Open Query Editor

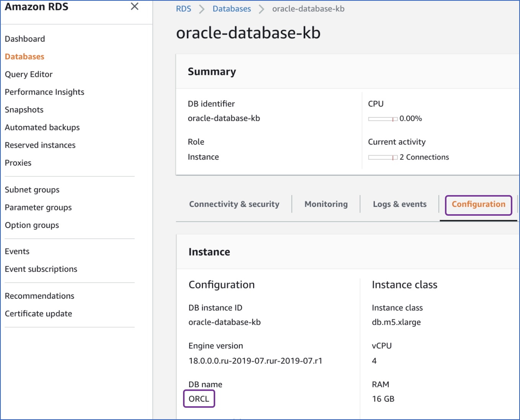pyautogui.click(x=29, y=74)
